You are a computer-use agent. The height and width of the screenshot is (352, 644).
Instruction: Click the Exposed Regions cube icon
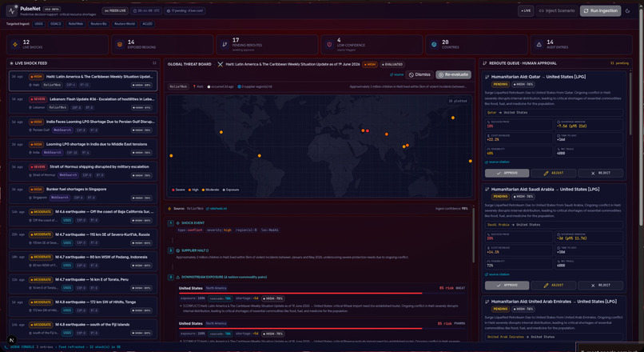(x=120, y=45)
